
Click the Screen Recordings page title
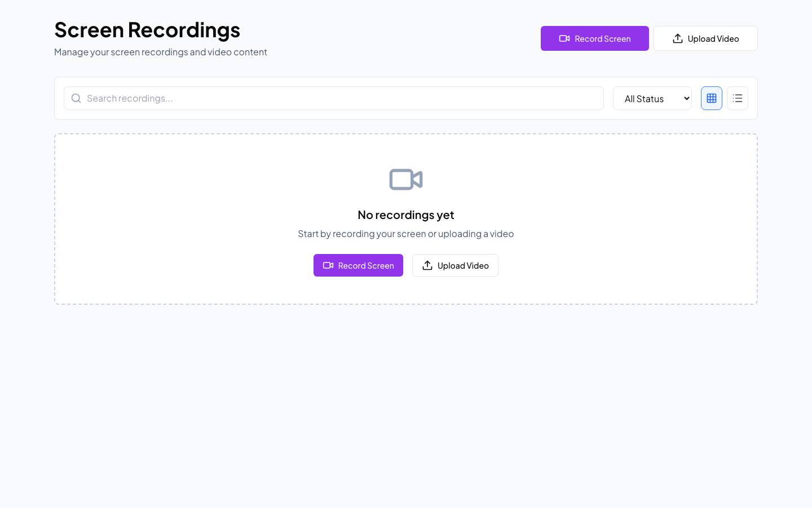tap(147, 29)
